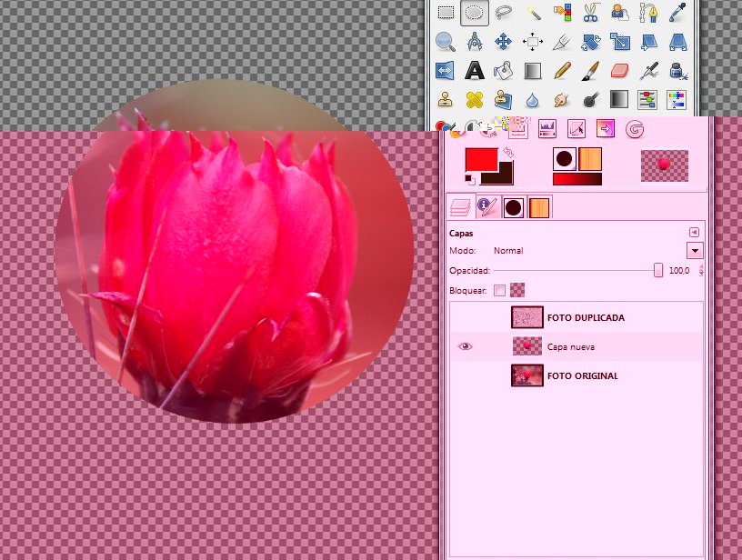Open the Capas panel configuration menu

coord(695,232)
